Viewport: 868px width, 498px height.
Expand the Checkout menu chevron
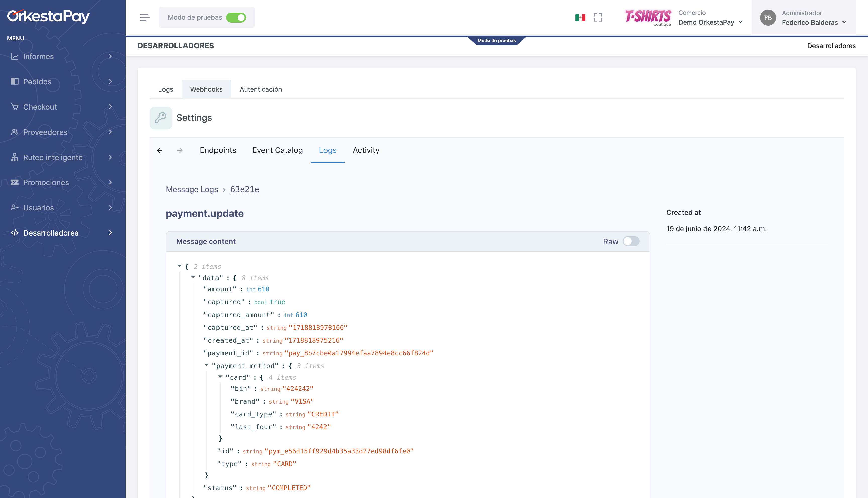pyautogui.click(x=110, y=107)
